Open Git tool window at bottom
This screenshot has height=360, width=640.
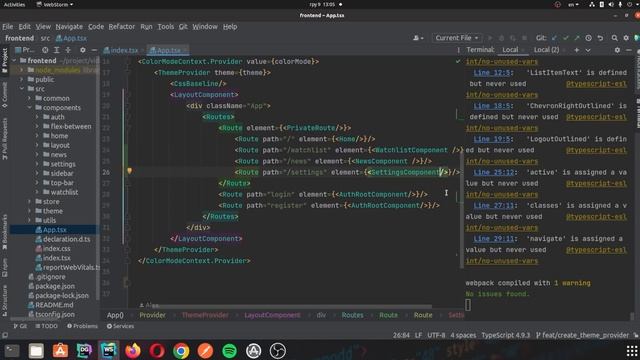pyautogui.click(x=20, y=326)
